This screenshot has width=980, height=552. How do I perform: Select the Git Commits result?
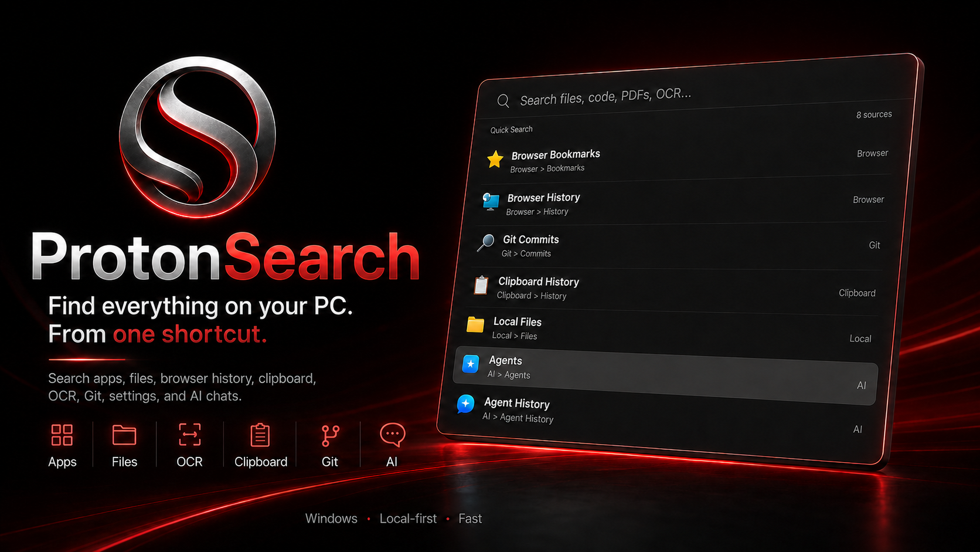click(x=678, y=246)
